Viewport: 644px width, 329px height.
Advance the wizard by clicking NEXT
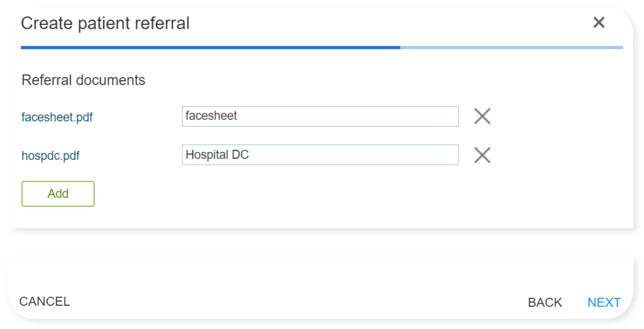coord(604,303)
